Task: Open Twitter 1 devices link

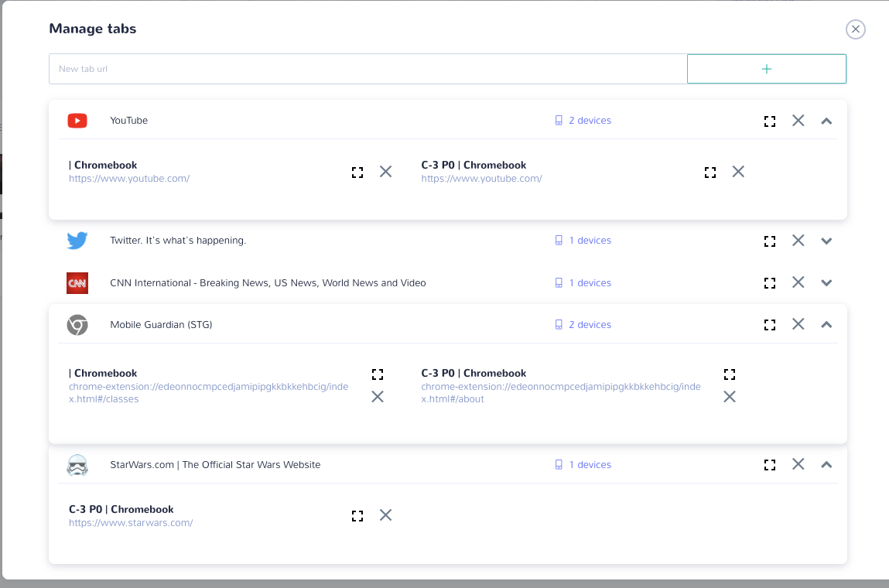Action: 583,241
